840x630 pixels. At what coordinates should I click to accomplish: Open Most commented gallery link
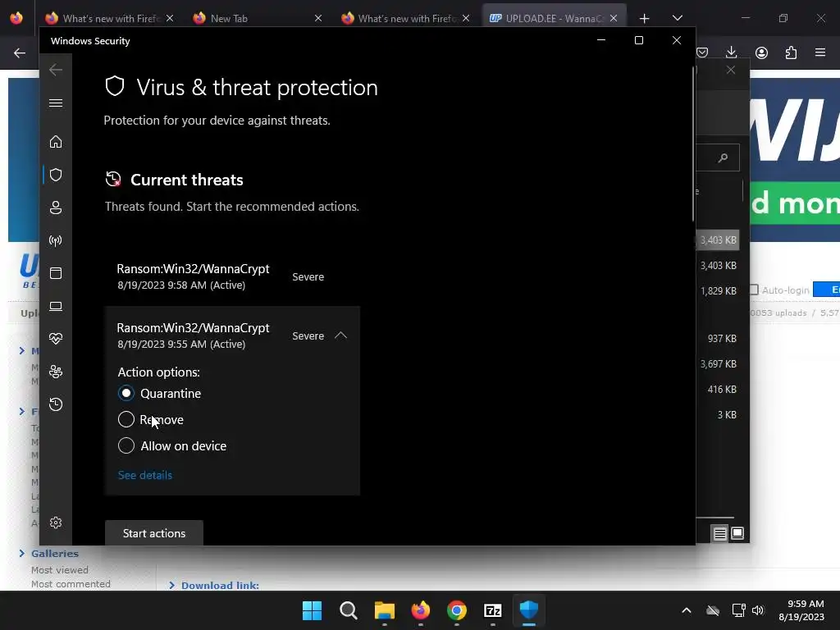pyautogui.click(x=71, y=584)
